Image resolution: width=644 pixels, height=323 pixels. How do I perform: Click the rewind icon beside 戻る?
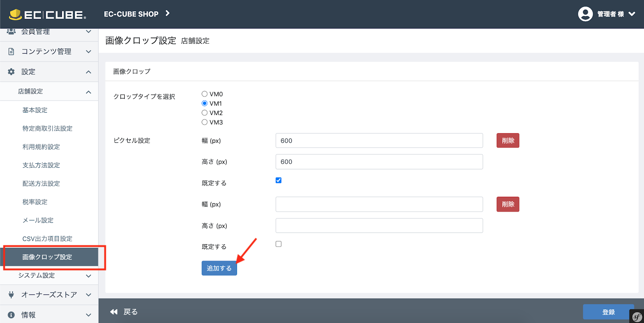(114, 312)
